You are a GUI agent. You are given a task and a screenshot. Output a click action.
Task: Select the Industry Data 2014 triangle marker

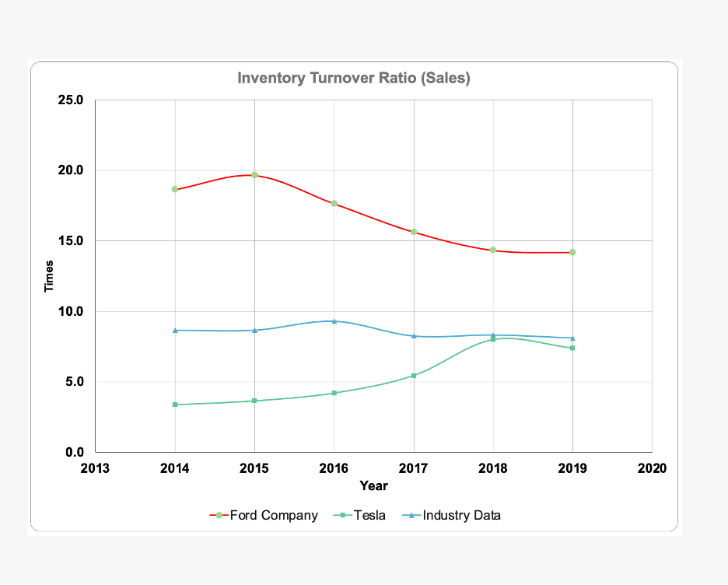(x=174, y=330)
